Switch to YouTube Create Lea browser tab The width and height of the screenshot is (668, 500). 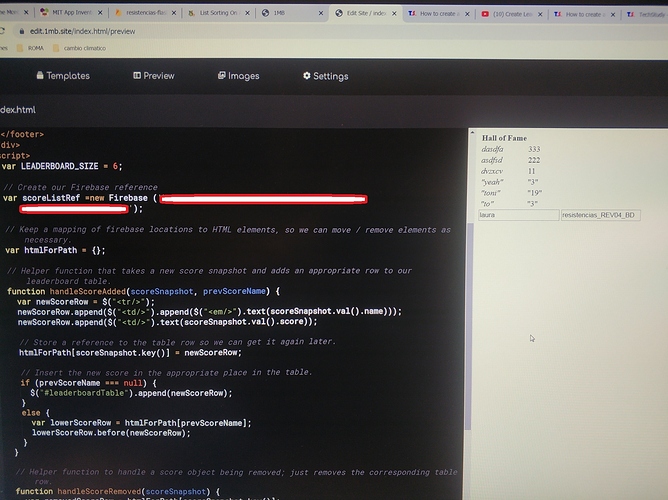pyautogui.click(x=513, y=14)
